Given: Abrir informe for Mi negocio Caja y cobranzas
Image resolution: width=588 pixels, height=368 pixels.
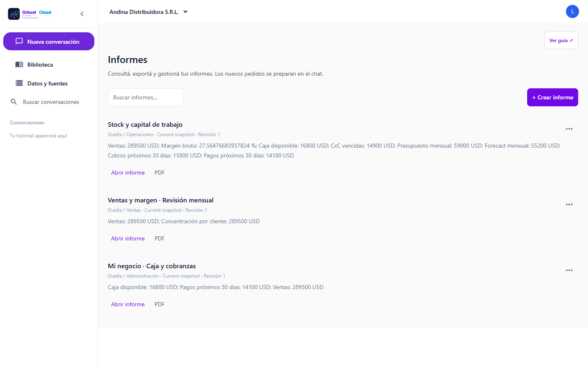Looking at the screenshot, I should pyautogui.click(x=128, y=304).
